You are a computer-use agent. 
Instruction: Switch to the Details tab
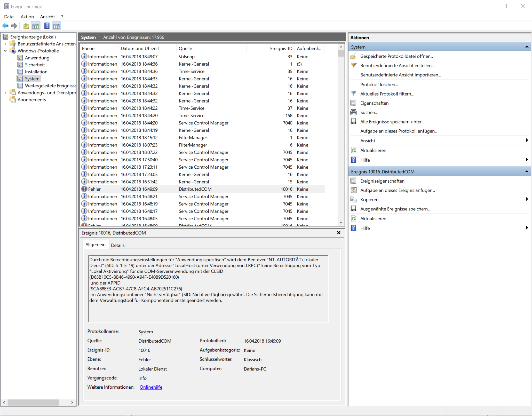click(x=118, y=245)
